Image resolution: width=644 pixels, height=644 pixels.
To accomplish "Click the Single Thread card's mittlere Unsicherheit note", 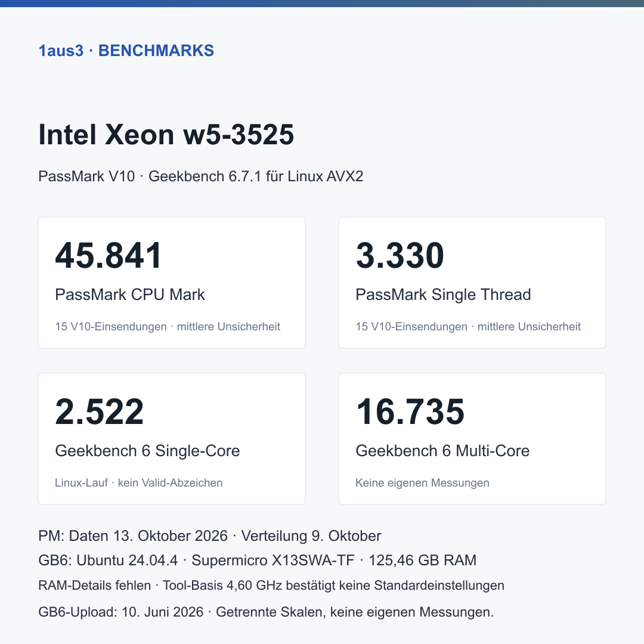I will (x=529, y=327).
